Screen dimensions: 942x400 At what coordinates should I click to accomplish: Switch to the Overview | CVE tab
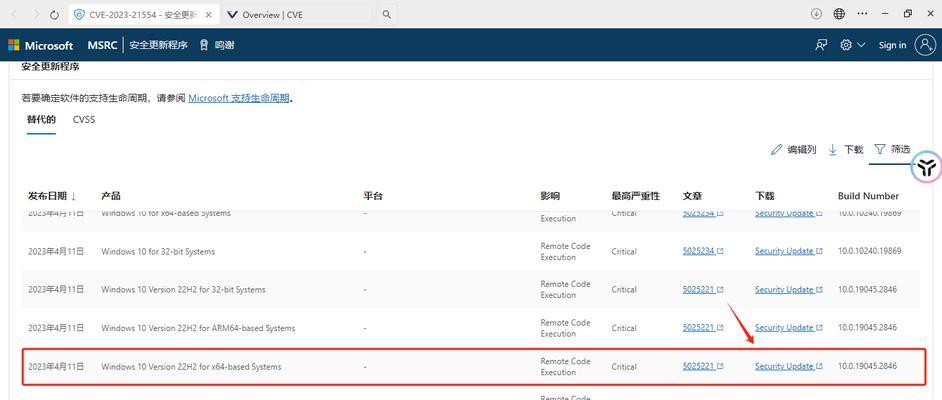coord(298,14)
